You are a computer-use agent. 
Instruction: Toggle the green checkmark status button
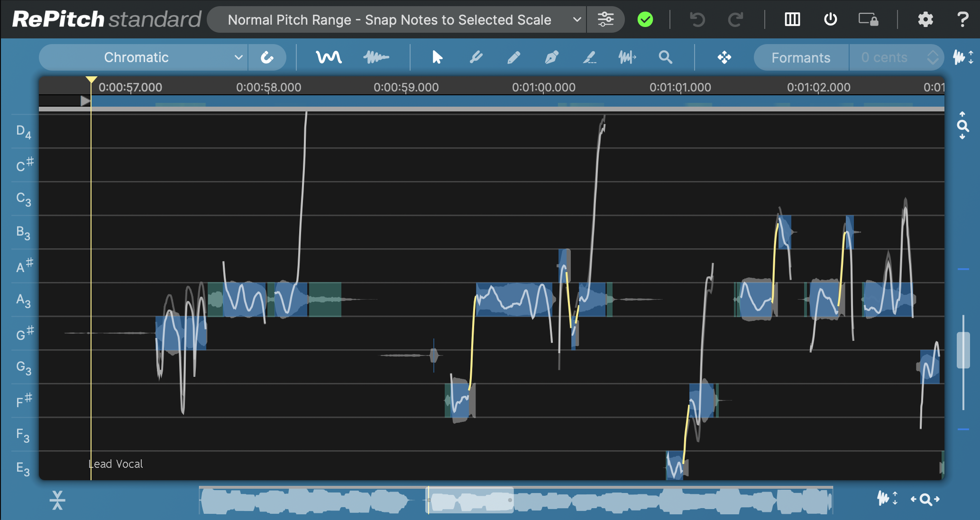click(645, 19)
